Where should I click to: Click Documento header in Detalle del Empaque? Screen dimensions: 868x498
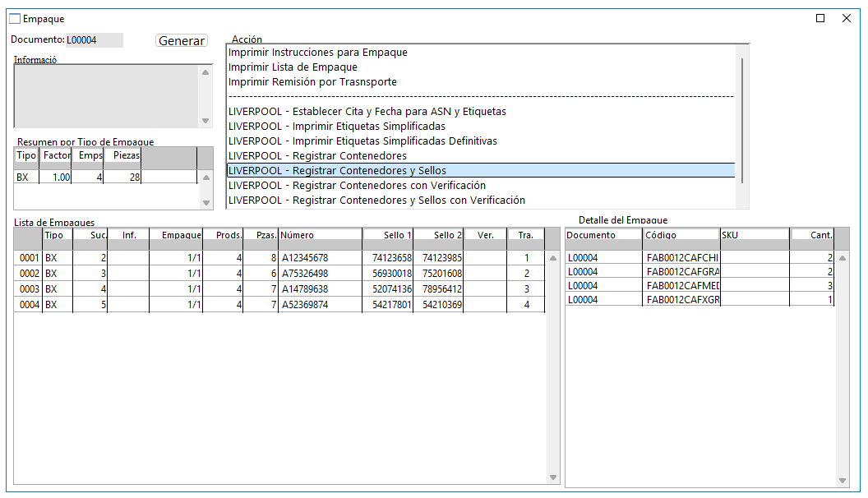coord(603,236)
